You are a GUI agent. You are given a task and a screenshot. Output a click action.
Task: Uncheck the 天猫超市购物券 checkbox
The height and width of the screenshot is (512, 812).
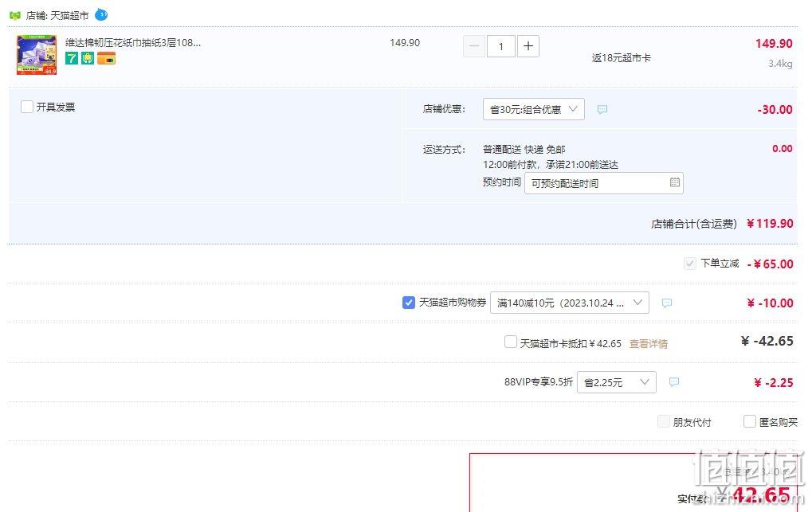point(409,303)
